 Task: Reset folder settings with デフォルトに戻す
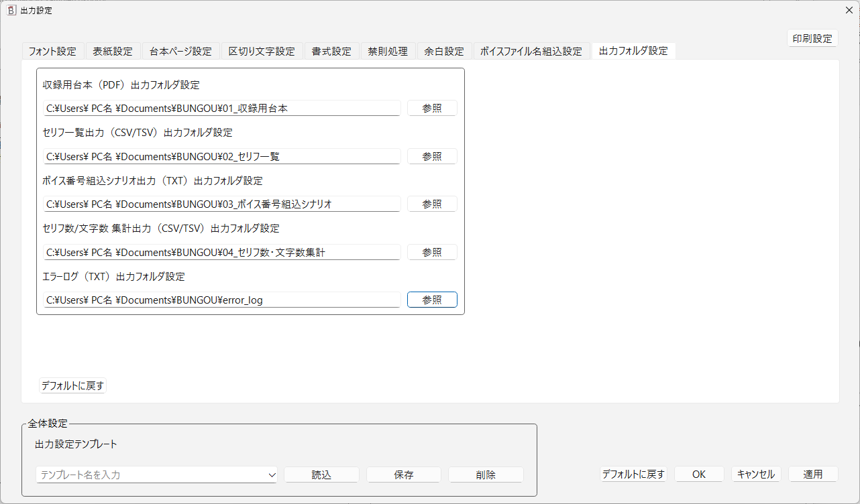[72, 385]
